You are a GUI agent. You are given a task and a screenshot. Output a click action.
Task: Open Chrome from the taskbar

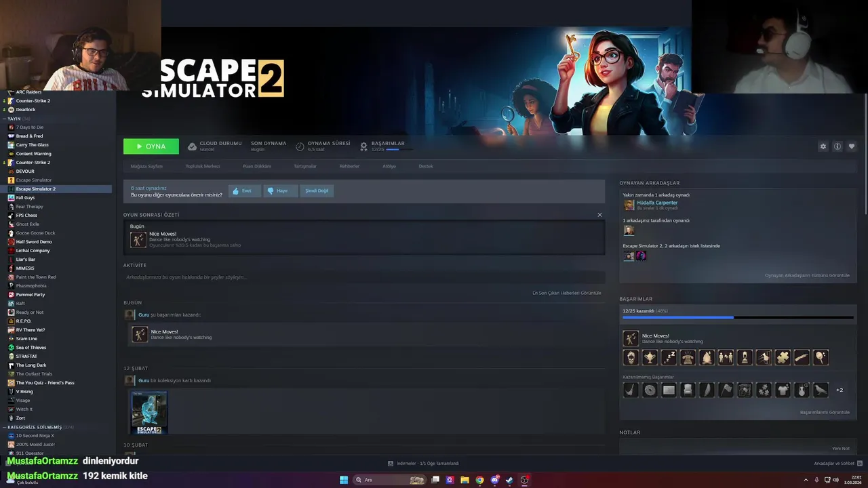coord(479,480)
